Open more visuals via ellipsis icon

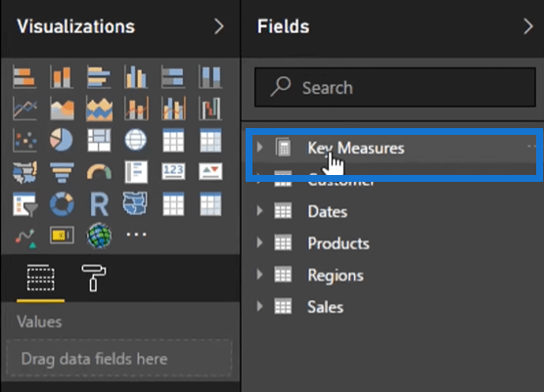[136, 235]
